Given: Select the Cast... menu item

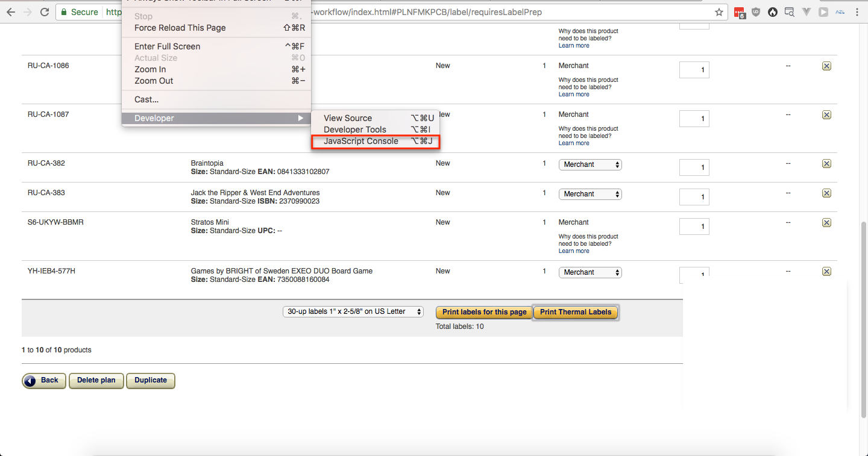Looking at the screenshot, I should click(216, 99).
